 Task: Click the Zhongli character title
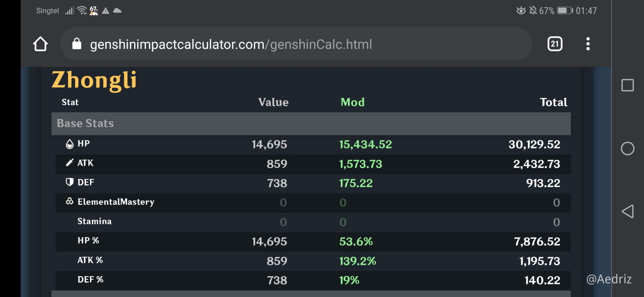[94, 80]
